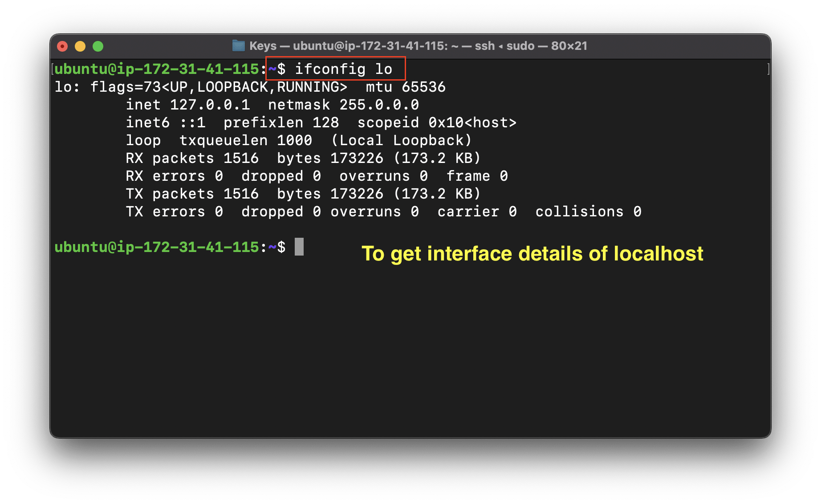Click the scopeid 0x10<host> text
Image resolution: width=821 pixels, height=504 pixels.
pos(437,122)
